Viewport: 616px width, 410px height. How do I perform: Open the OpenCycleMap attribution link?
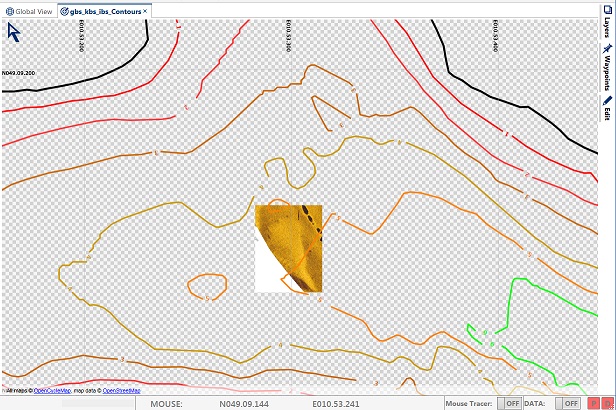coord(52,390)
